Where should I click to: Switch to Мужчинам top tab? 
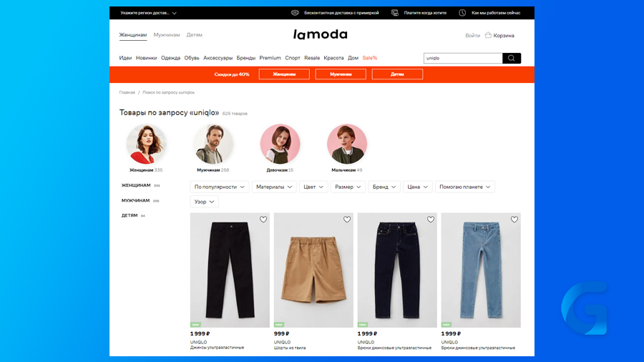click(x=167, y=35)
